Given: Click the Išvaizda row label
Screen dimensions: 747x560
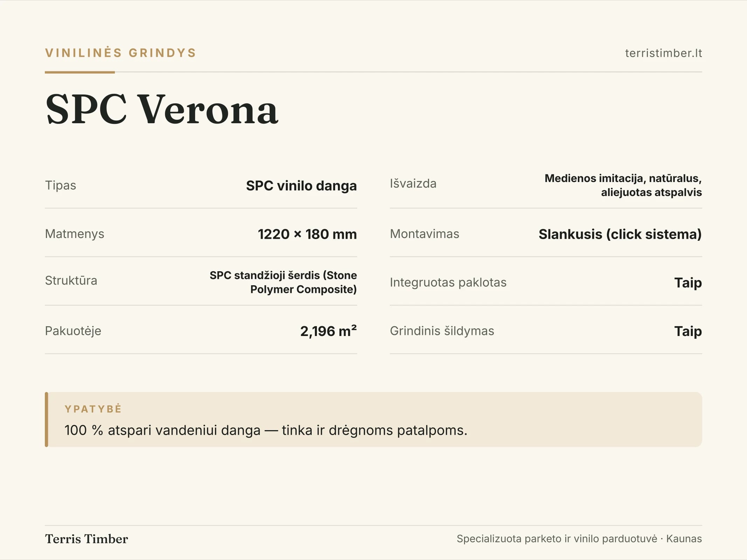Looking at the screenshot, I should pyautogui.click(x=413, y=183).
